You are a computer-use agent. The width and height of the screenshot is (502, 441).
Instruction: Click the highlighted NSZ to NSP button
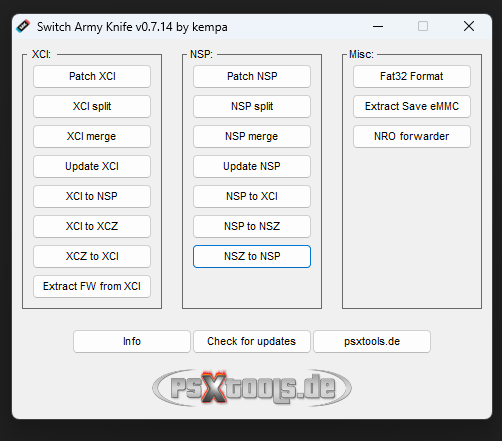click(252, 256)
